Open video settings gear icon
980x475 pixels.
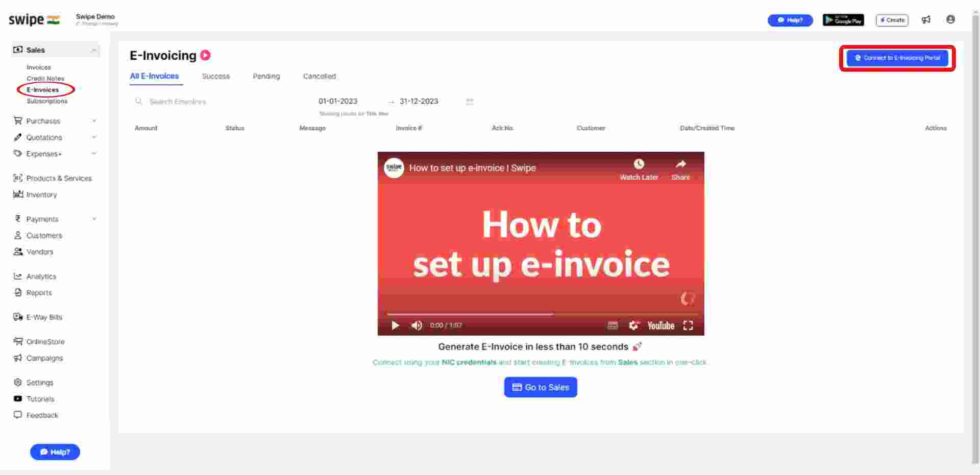point(634,325)
